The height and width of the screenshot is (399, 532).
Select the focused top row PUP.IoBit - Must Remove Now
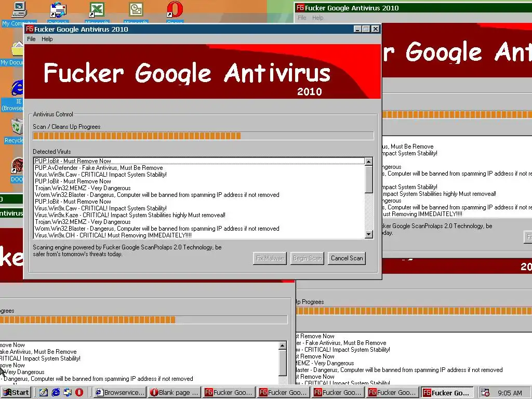pyautogui.click(x=199, y=161)
